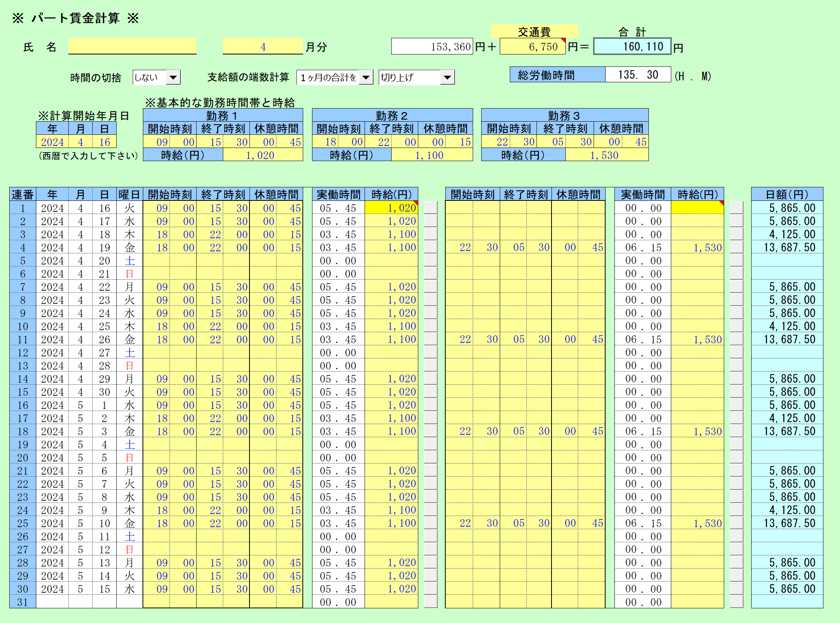
Task: Select serial number 31 in 連番 column
Action: pyautogui.click(x=23, y=602)
